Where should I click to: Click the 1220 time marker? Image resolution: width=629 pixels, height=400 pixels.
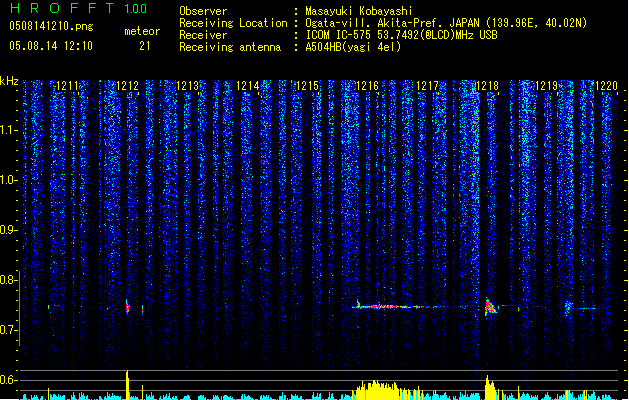pyautogui.click(x=607, y=86)
